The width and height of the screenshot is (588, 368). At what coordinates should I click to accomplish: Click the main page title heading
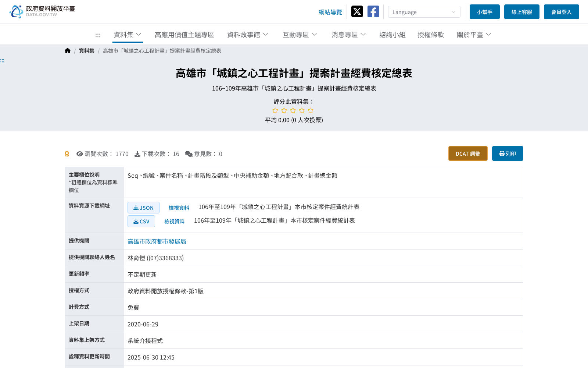(294, 73)
